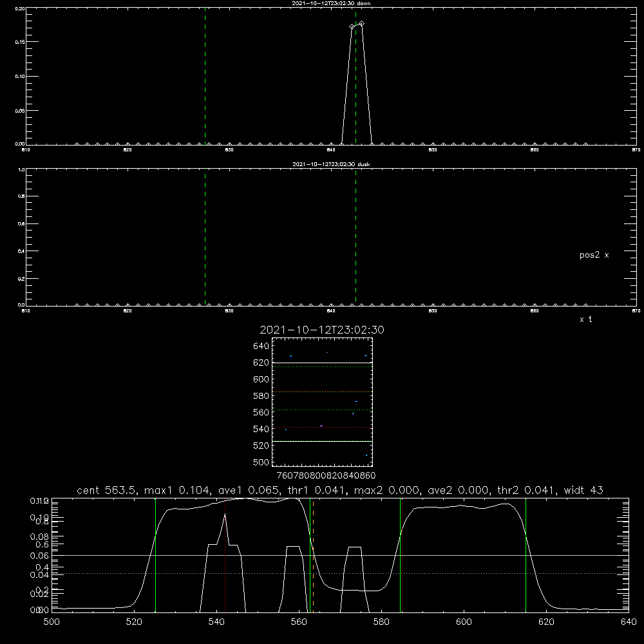Click the '0.05' y-axis label of the dawn plot
644x644 pixels.
(x=20, y=111)
